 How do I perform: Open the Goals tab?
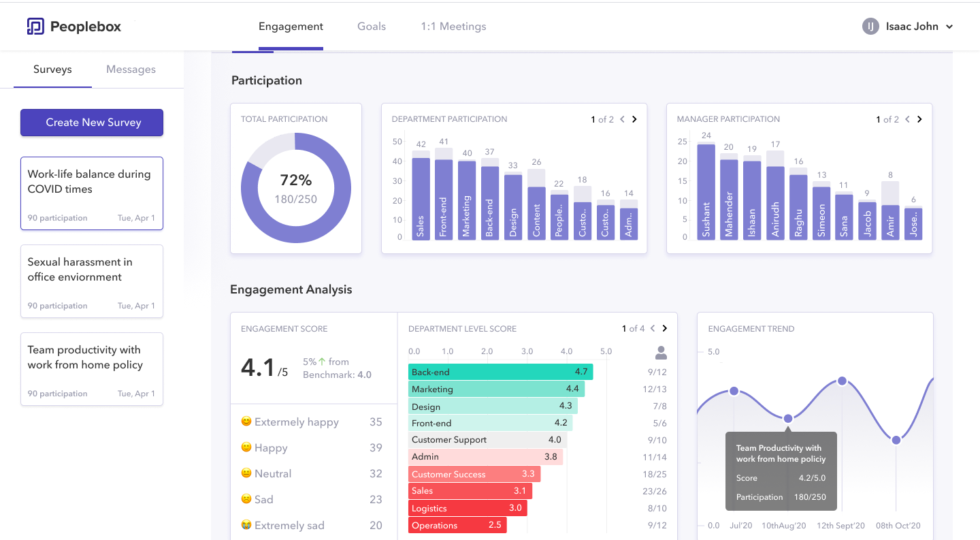coord(372,27)
